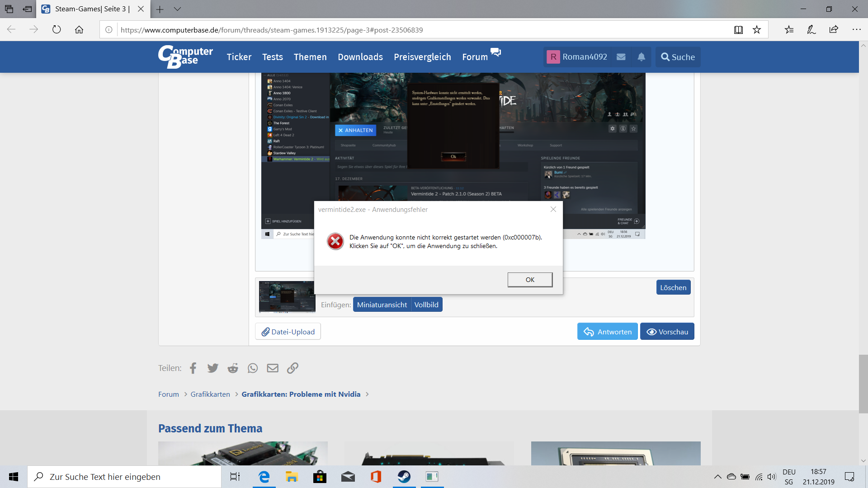Open browser tab list dropdown chevron
The height and width of the screenshot is (488, 868).
177,9
